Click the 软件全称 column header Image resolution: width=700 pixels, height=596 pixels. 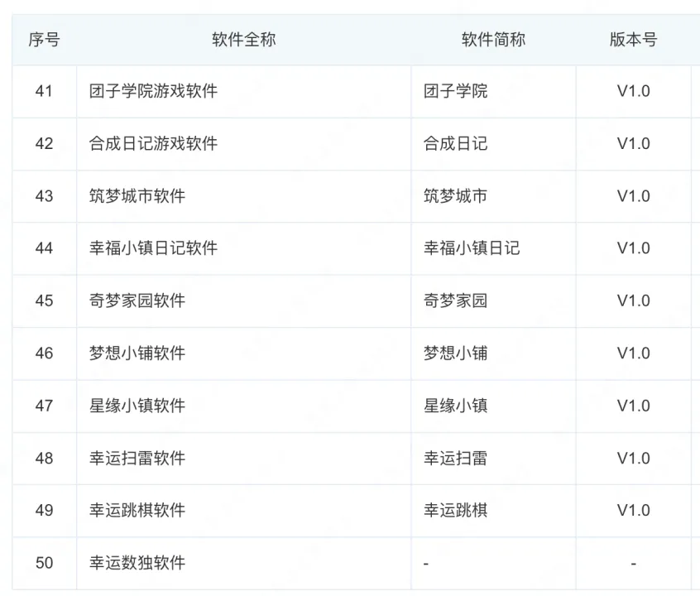pyautogui.click(x=243, y=40)
